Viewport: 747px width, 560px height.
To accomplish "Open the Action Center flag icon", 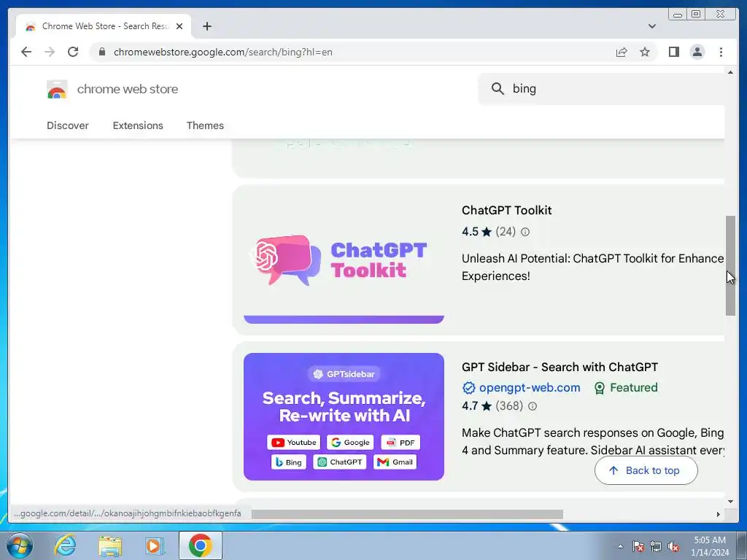I will pyautogui.click(x=638, y=546).
